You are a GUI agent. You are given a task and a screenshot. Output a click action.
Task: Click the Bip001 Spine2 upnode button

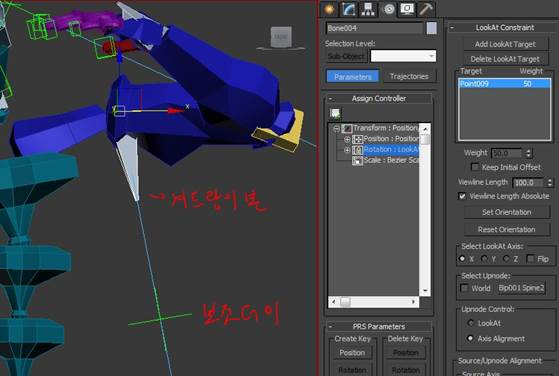[521, 288]
